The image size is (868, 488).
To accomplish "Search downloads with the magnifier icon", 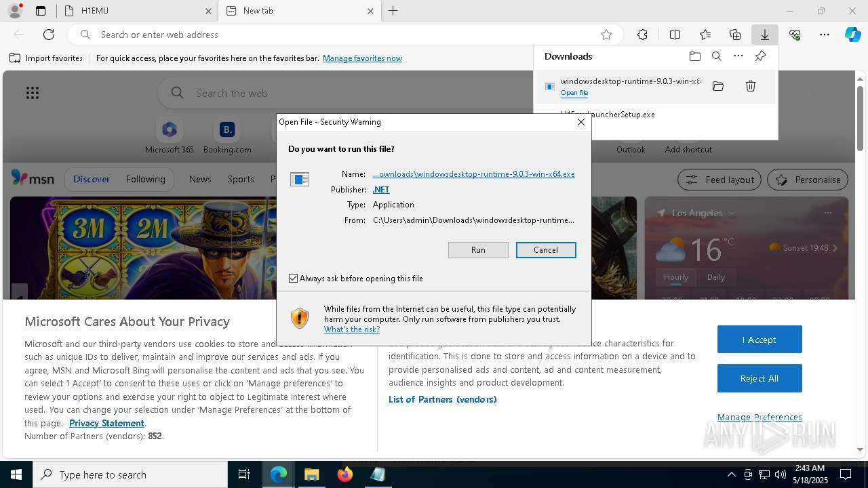I will [x=717, y=56].
